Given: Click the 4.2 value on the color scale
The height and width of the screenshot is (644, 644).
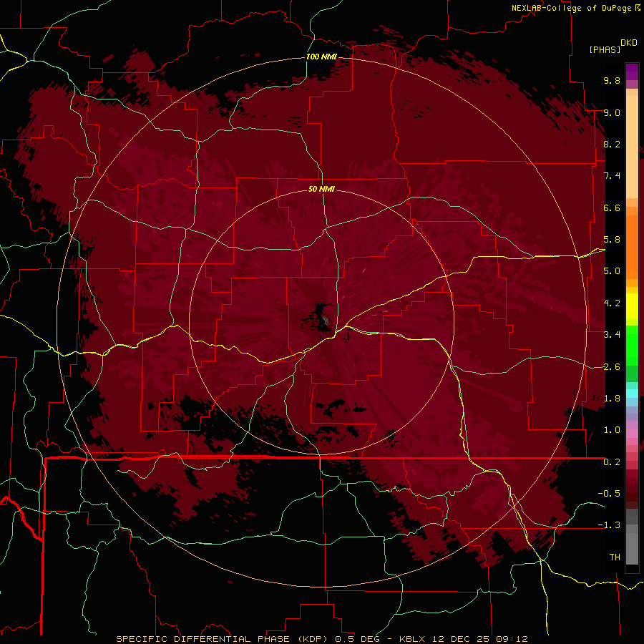Looking at the screenshot, I should pos(612,303).
